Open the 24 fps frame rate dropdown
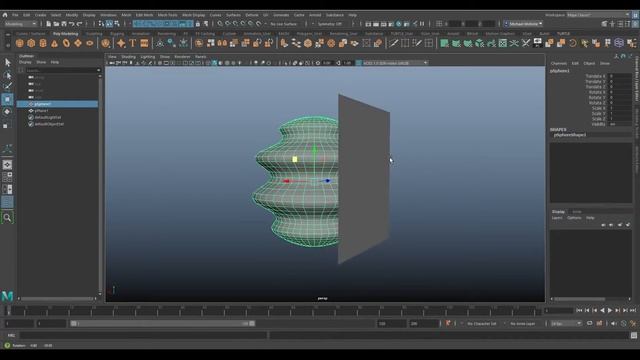Image resolution: width=640 pixels, height=360 pixels. [566, 324]
